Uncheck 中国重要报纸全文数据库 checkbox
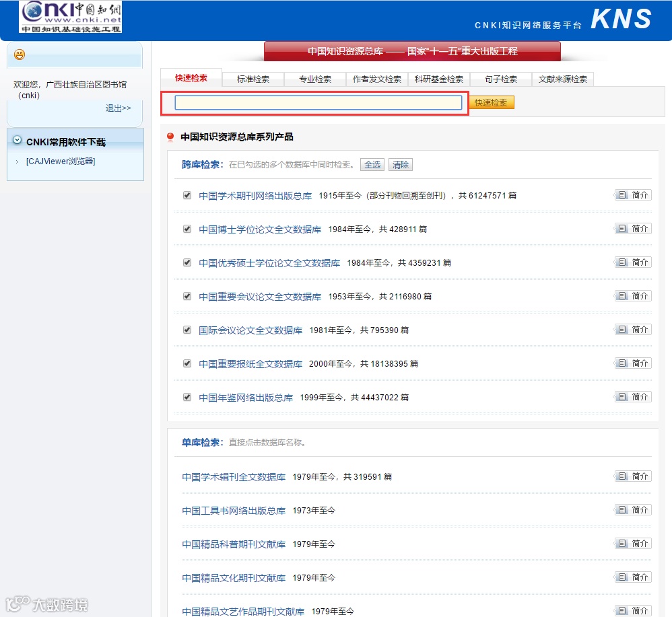Image resolution: width=672 pixels, height=617 pixels. 187,363
